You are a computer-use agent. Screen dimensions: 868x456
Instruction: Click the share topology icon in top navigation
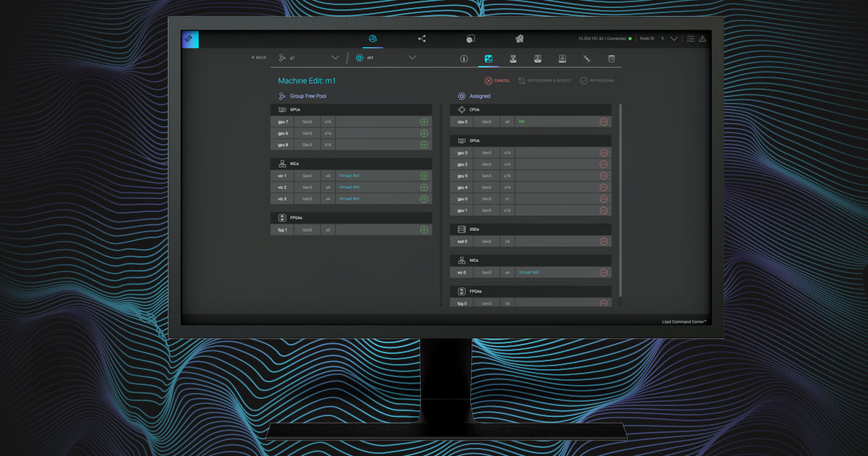pos(422,38)
